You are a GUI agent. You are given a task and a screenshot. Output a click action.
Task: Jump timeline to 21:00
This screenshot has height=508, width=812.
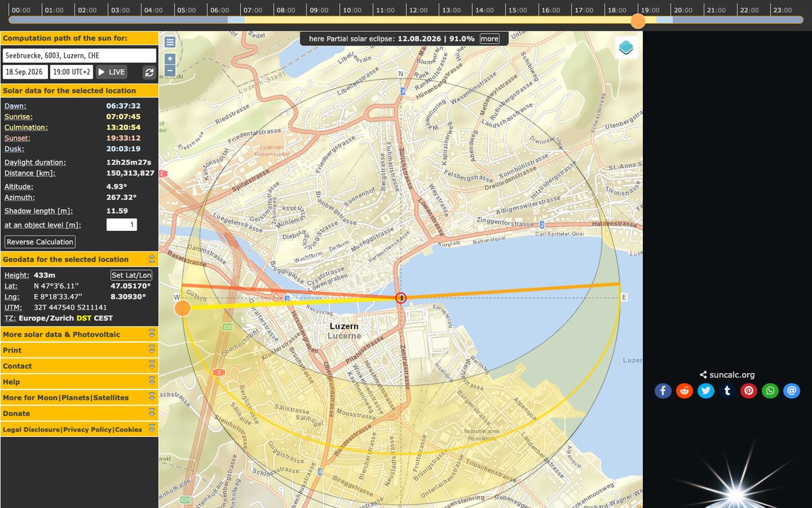pos(716,10)
